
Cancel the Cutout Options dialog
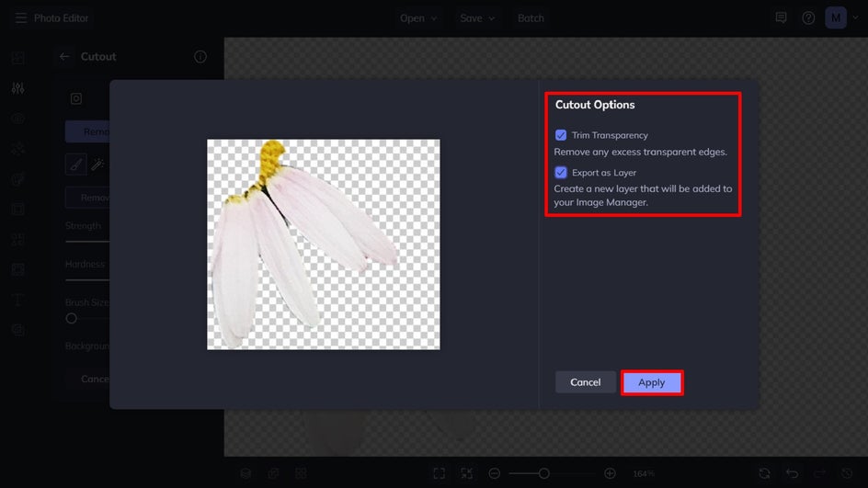585,382
